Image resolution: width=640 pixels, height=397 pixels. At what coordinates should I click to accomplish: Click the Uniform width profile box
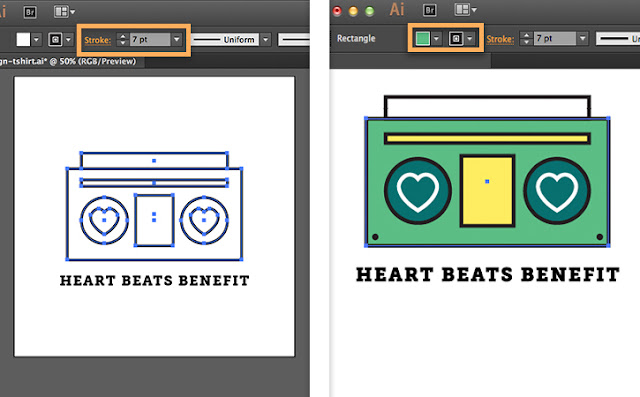pyautogui.click(x=225, y=40)
